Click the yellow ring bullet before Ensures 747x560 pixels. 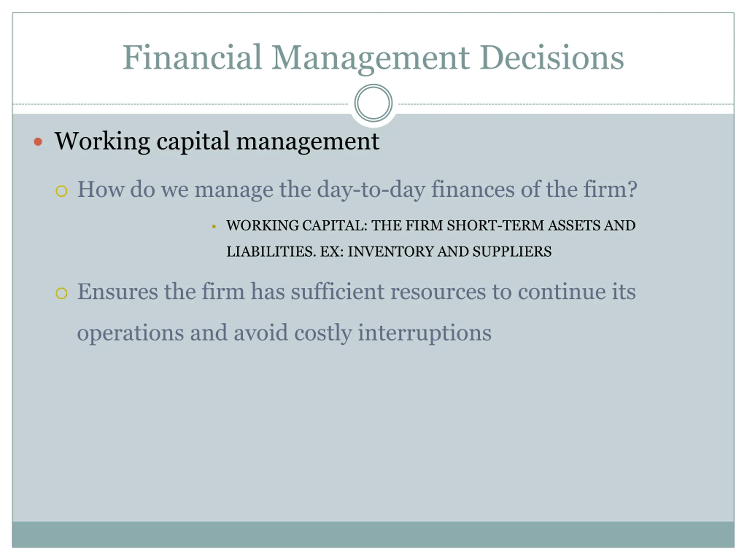pos(62,293)
